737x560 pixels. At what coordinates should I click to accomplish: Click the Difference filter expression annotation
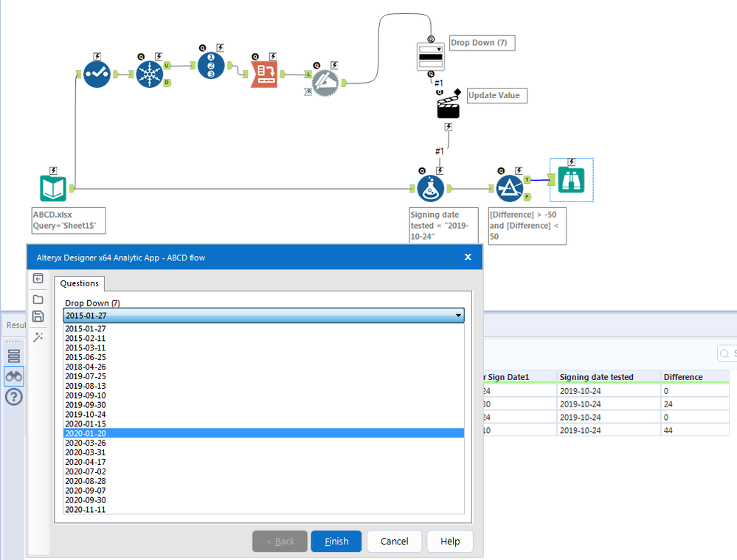tap(527, 226)
